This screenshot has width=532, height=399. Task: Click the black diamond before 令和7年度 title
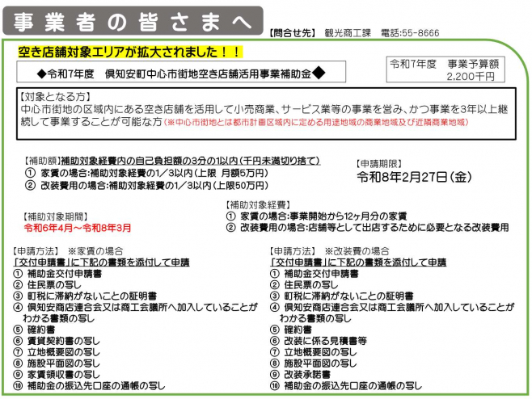[30, 73]
